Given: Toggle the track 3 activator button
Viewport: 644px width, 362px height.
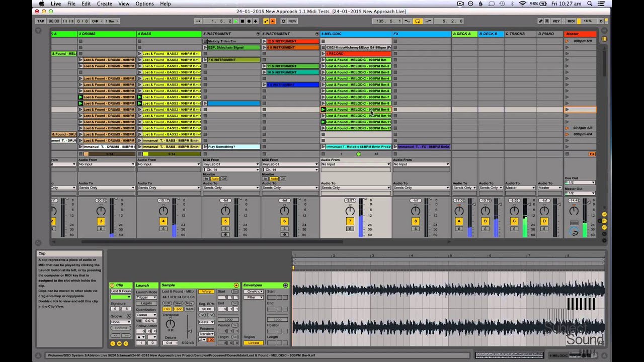Looking at the screenshot, I should tap(101, 221).
